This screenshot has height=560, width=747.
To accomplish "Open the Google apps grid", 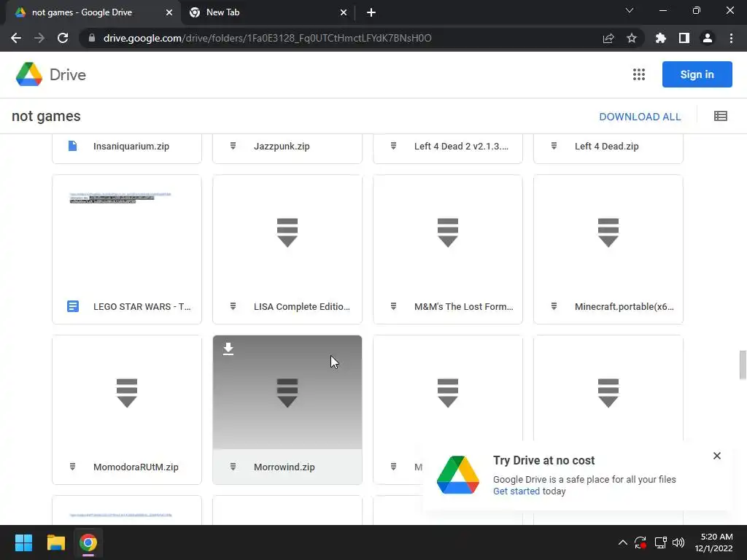I will click(639, 74).
